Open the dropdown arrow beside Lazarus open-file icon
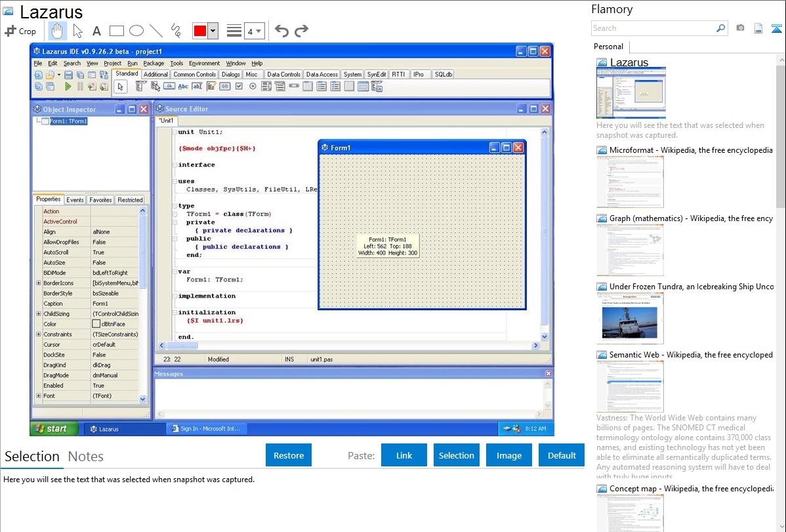The image size is (786, 532). [x=58, y=75]
